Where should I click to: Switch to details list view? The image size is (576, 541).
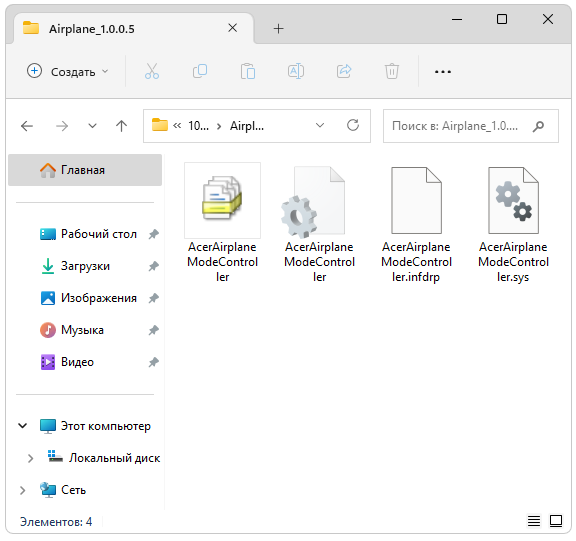tap(534, 521)
